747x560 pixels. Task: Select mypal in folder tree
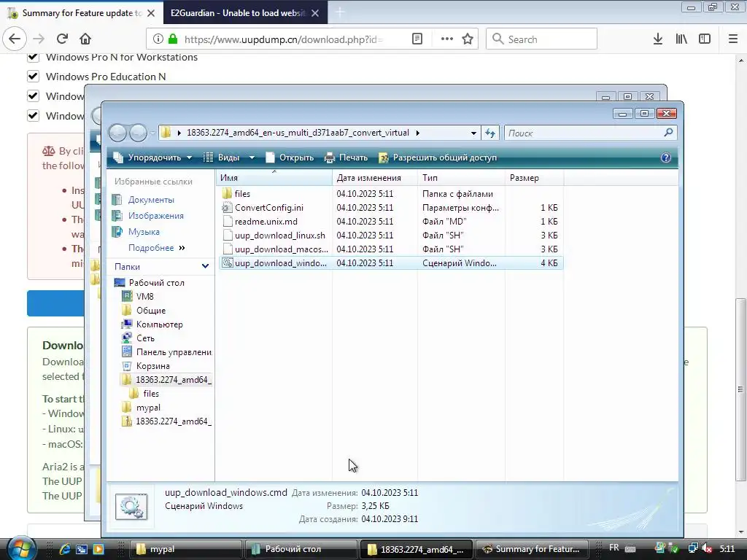pyautogui.click(x=148, y=408)
